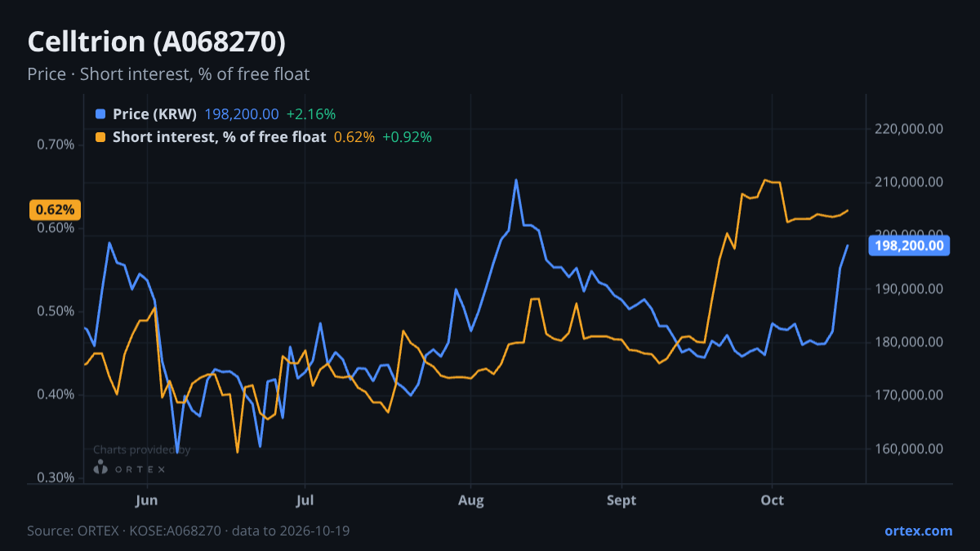Click the Celltrion (A068270) chart title
This screenshot has height=551, width=980.
pos(157,42)
